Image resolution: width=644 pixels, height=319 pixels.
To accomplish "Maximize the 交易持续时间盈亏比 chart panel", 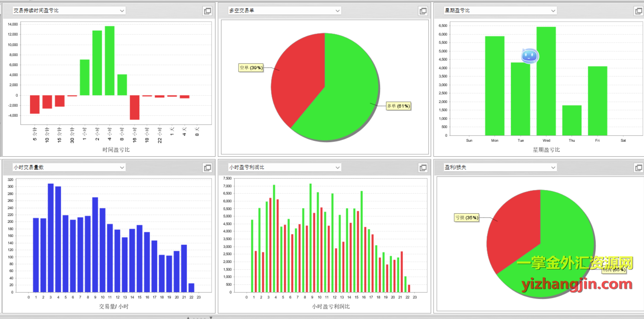I will 207,11.
